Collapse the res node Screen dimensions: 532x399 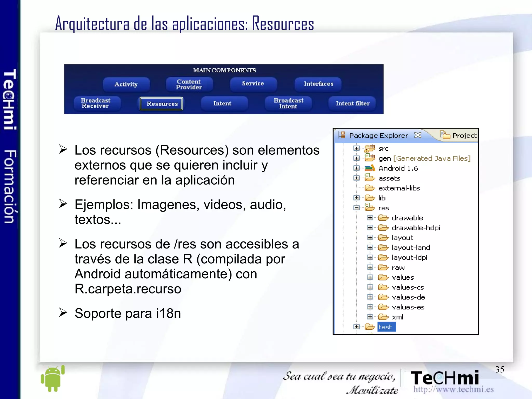coord(356,208)
